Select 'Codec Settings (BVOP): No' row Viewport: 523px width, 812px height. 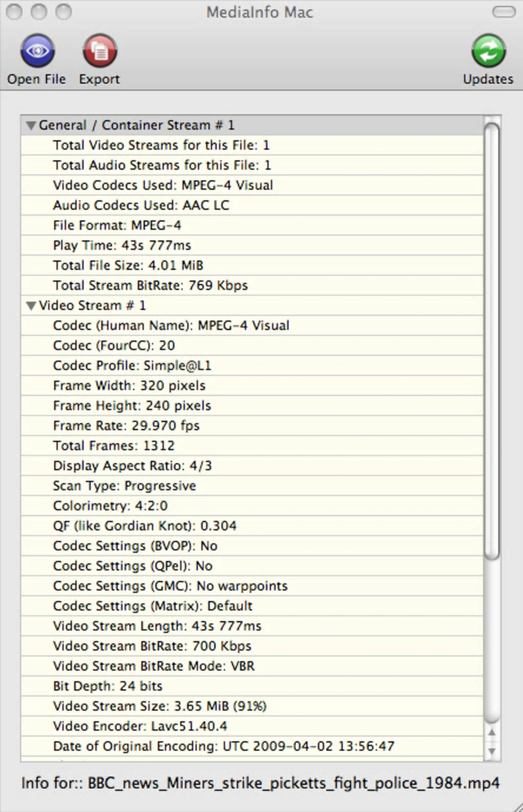pos(252,545)
